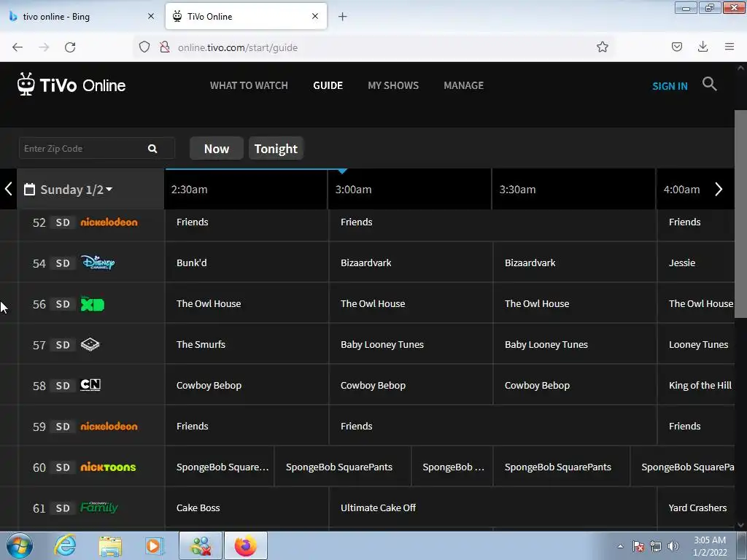Select Nickelodeon logo on channel 52
This screenshot has width=747, height=560.
tap(109, 222)
